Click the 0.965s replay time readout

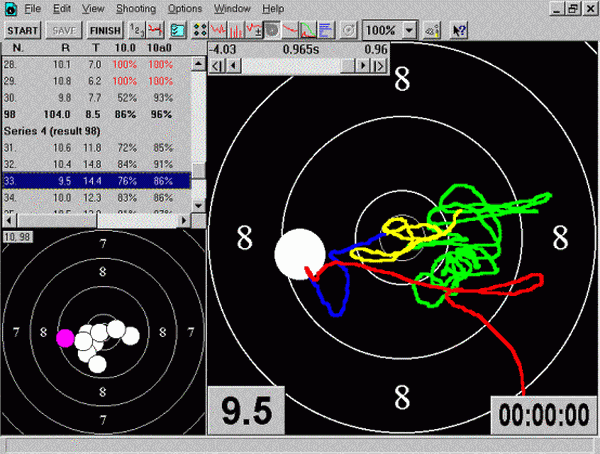click(x=300, y=49)
